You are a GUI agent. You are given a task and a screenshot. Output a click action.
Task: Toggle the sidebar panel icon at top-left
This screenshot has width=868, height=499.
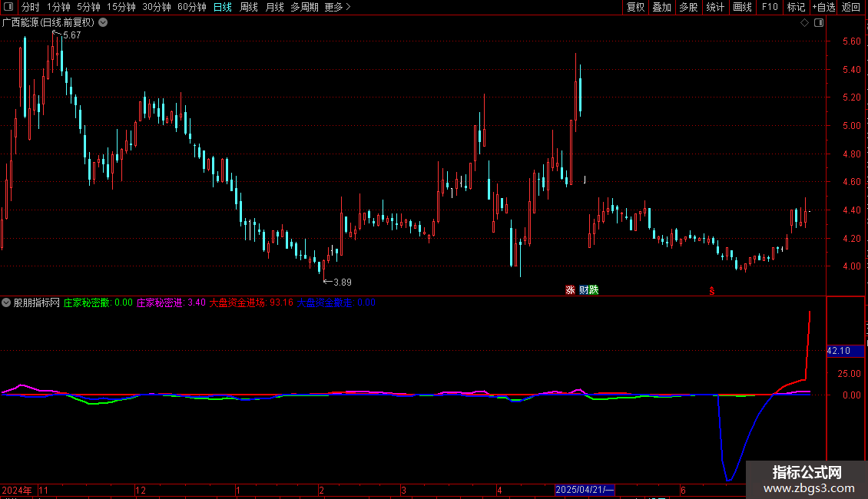pyautogui.click(x=8, y=7)
